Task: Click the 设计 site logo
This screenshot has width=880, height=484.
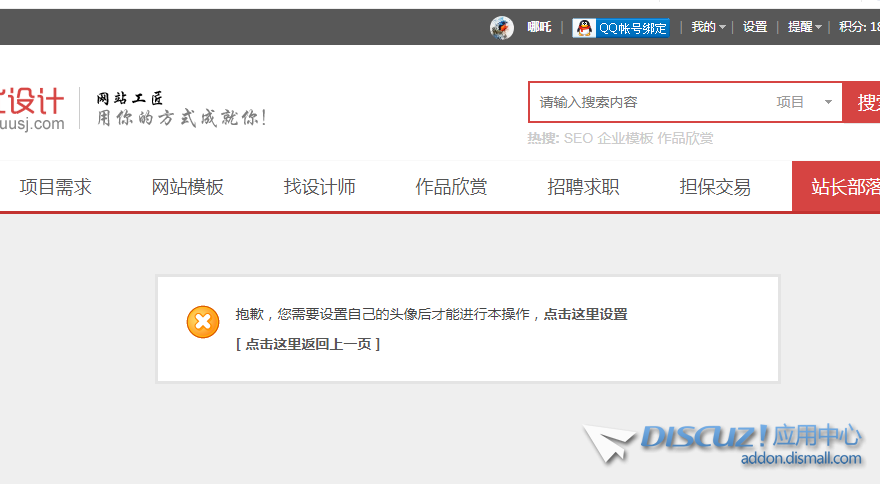Action: (32, 109)
